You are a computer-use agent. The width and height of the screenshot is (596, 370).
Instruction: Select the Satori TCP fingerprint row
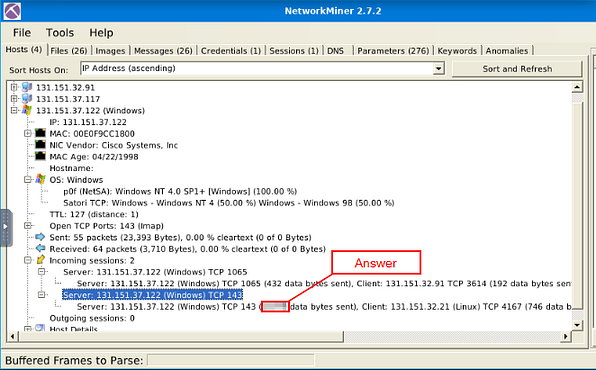coord(228,203)
